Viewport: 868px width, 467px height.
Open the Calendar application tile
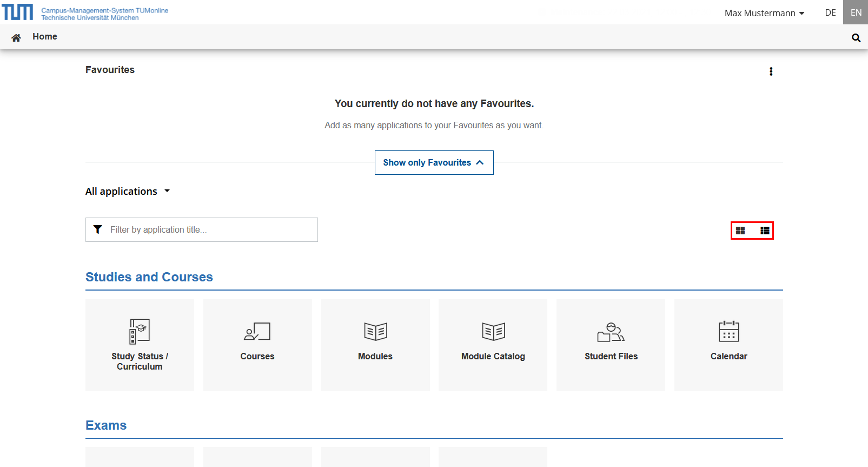(728, 345)
